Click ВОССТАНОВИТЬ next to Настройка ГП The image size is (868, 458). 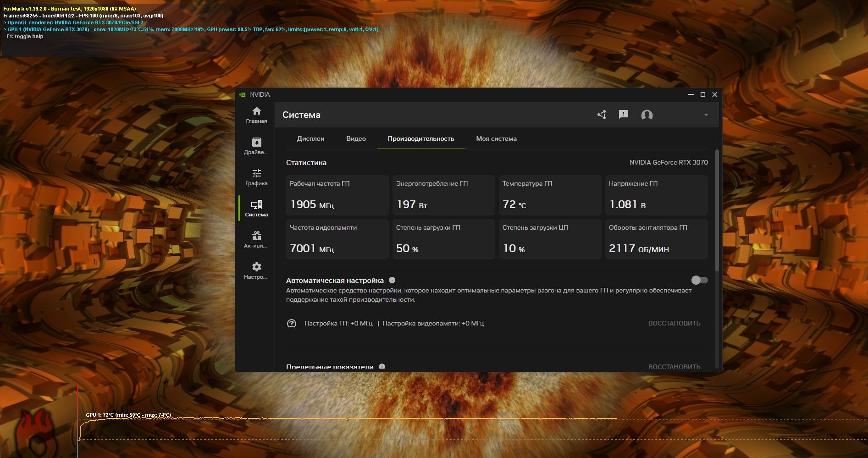[674, 323]
